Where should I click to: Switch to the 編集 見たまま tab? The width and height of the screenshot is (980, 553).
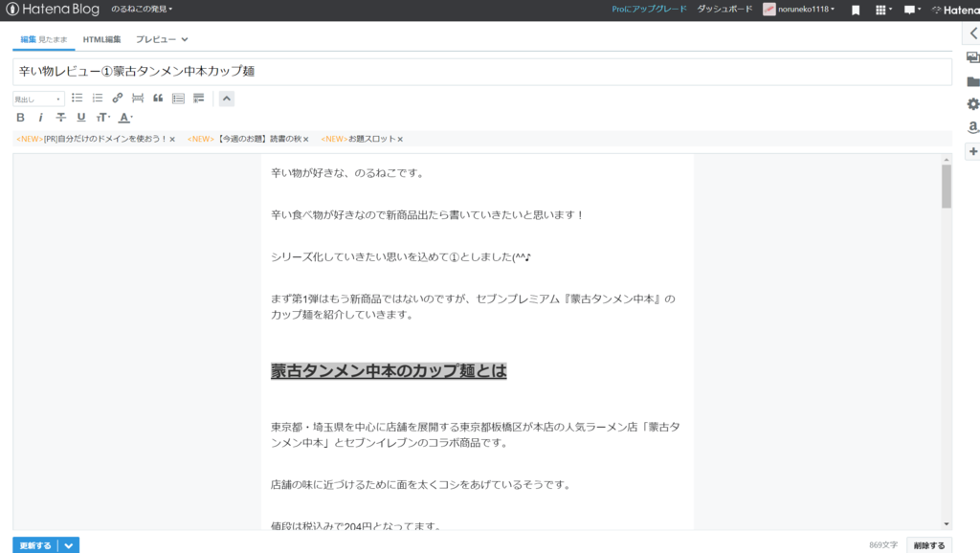[x=44, y=39]
